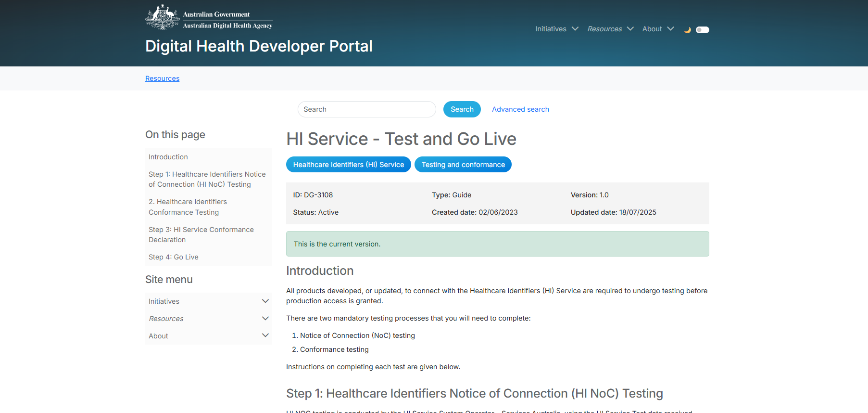Open the Advanced search link

point(520,109)
